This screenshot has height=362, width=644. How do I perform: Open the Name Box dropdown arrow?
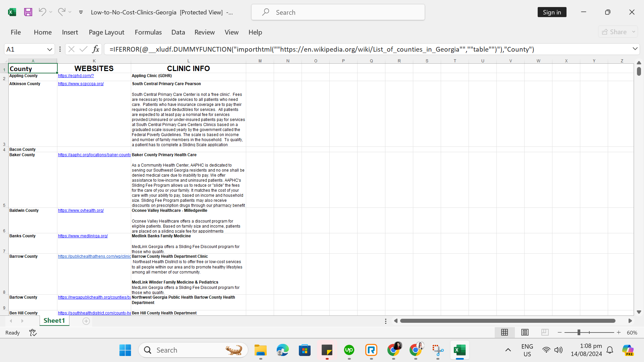click(50, 49)
